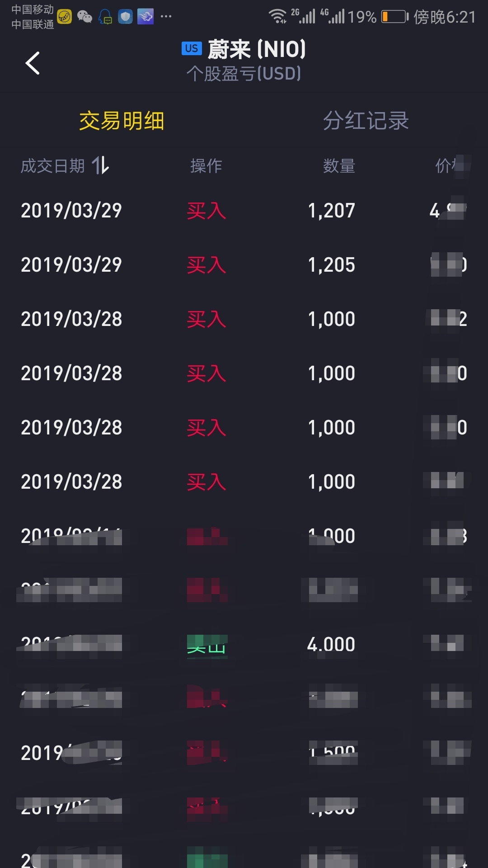Tap the blue shield status icon

click(125, 17)
